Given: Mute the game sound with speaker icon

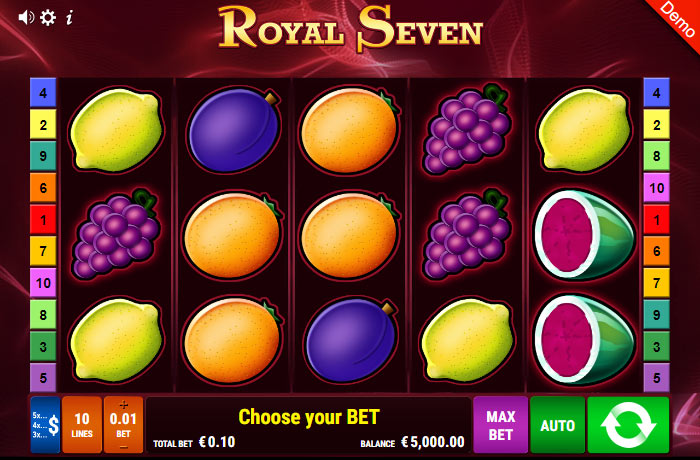Looking at the screenshot, I should [26, 17].
